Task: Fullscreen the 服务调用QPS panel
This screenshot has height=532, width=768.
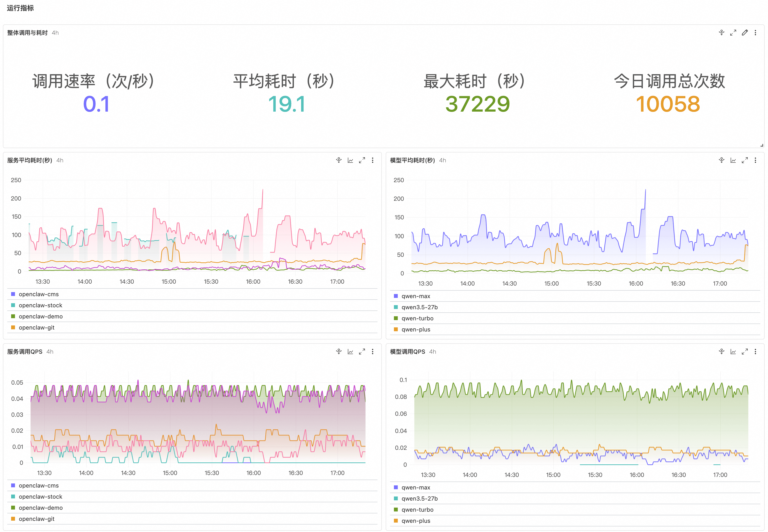Action: point(362,352)
